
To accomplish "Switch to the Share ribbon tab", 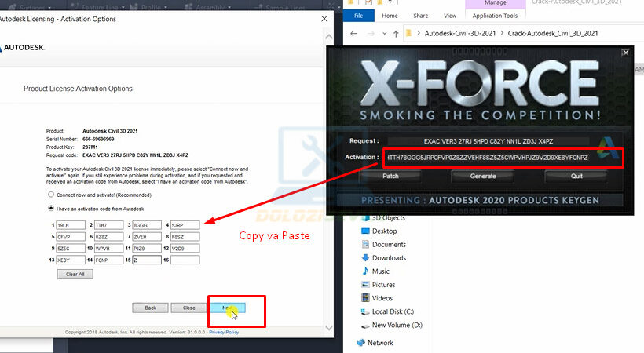I will click(x=420, y=16).
